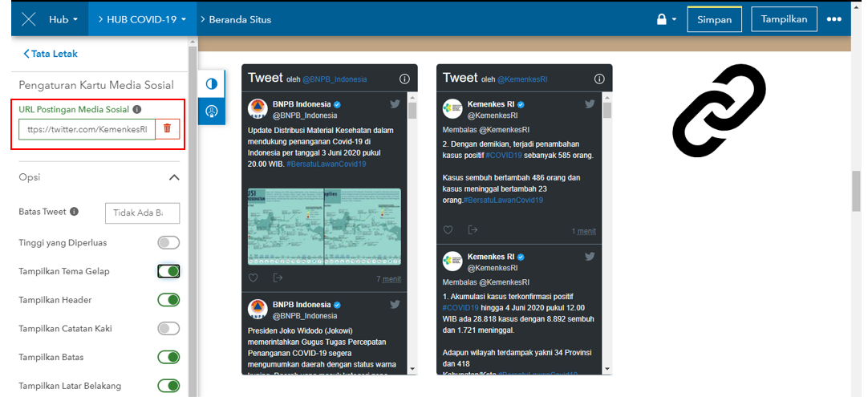Viewport: 868px width, 397px height.
Task: Click the Kemenkes RI account name in first tweet
Action: click(x=492, y=104)
